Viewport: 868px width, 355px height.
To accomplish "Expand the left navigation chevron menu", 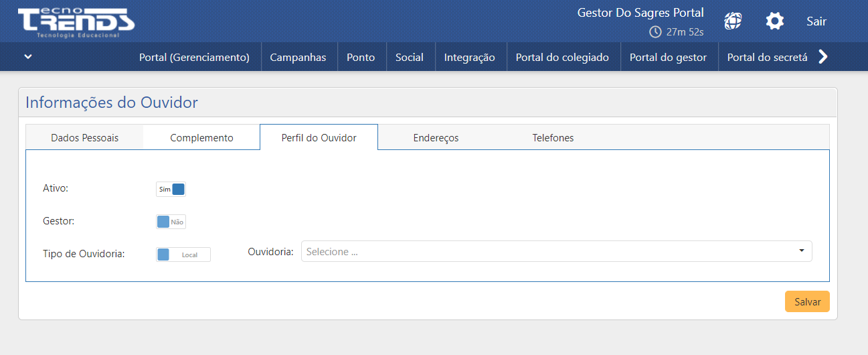I will pyautogui.click(x=28, y=57).
